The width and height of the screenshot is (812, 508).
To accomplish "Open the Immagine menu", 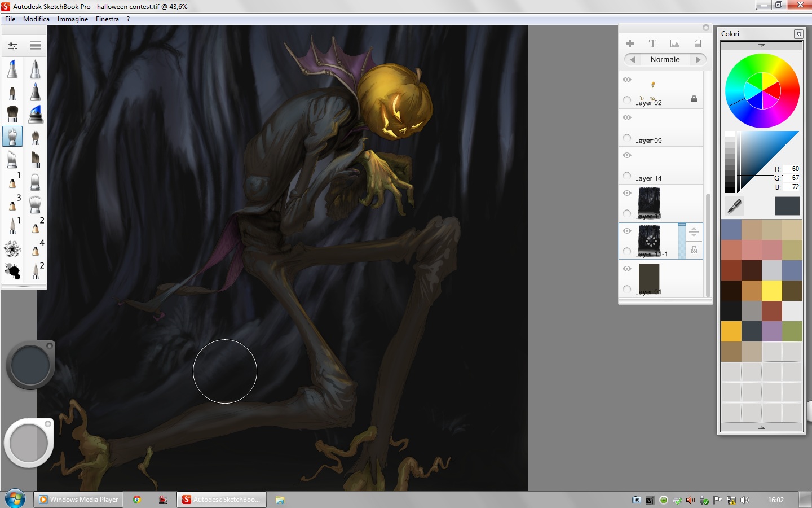I will (73, 19).
